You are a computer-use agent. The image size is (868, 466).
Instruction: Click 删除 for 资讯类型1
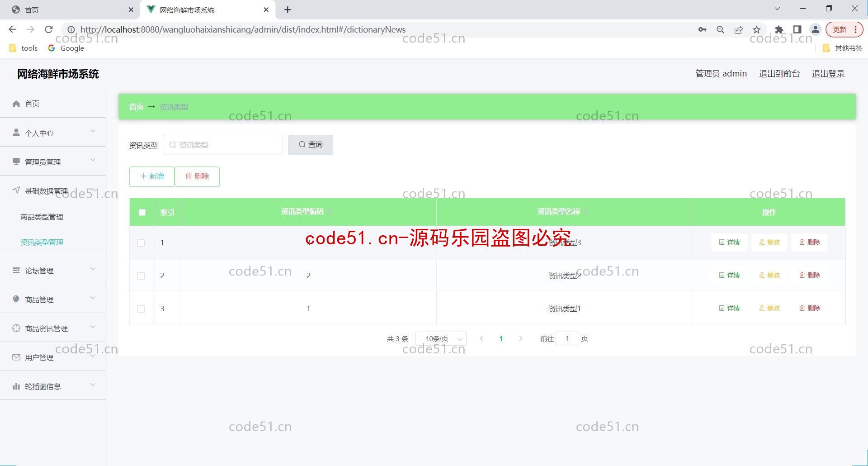(x=809, y=308)
